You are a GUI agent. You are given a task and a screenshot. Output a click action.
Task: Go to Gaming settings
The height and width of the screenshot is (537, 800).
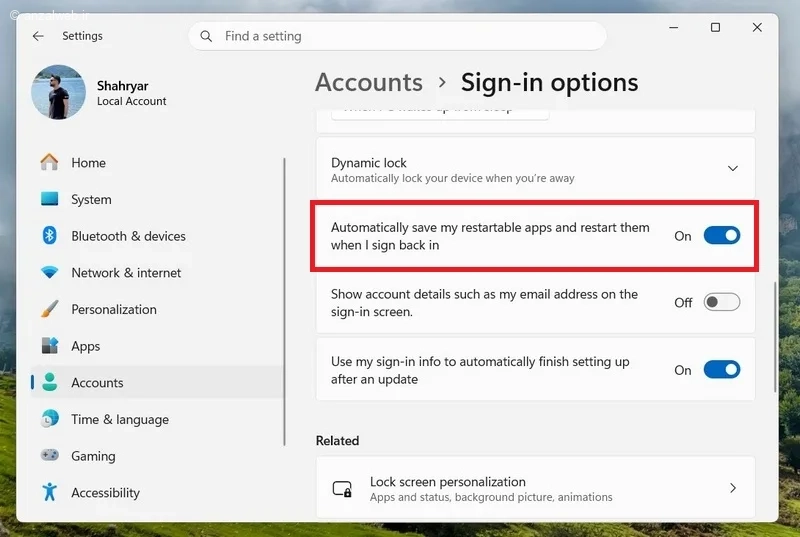coord(156,456)
